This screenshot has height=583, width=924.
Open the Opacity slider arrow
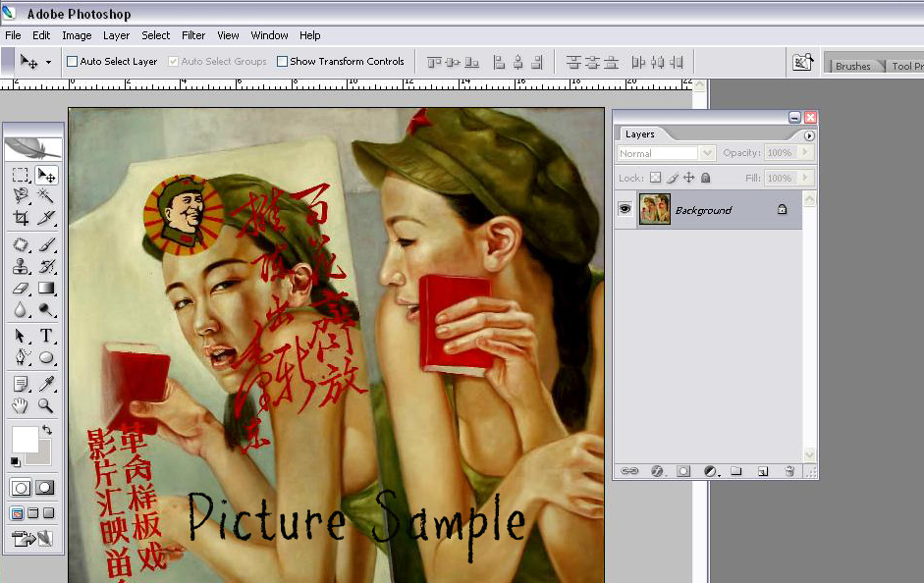pyautogui.click(x=805, y=152)
